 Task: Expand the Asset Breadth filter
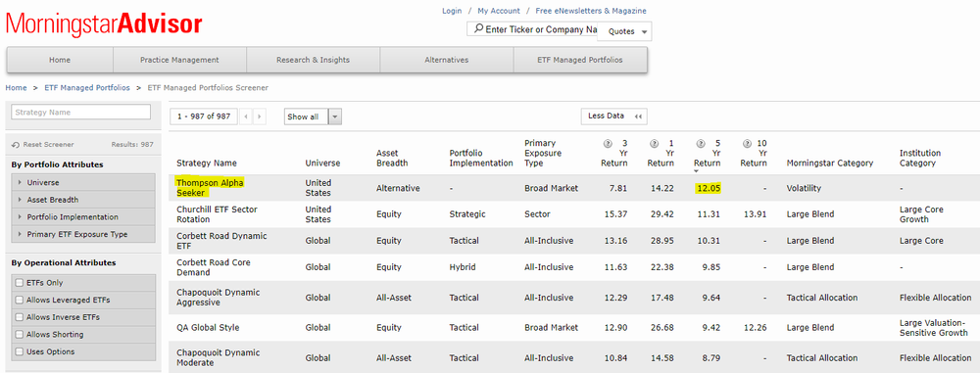tap(83, 200)
